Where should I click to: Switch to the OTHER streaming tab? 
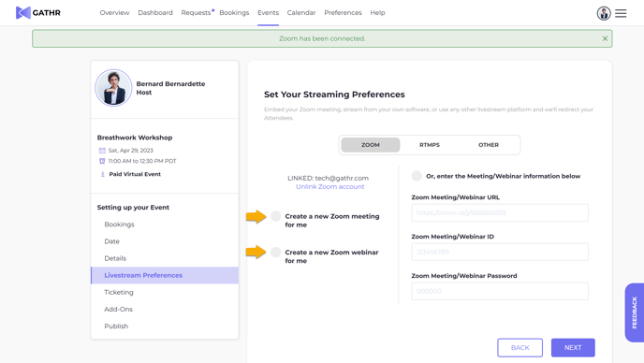point(489,145)
